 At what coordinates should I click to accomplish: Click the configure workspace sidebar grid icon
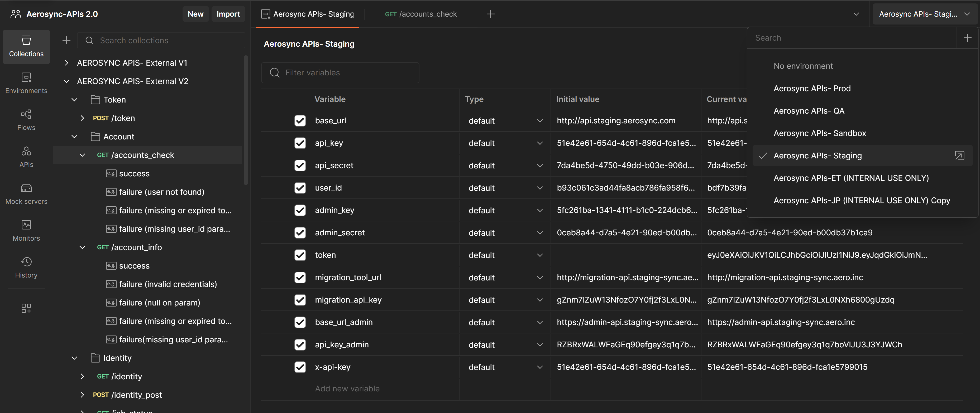26,308
